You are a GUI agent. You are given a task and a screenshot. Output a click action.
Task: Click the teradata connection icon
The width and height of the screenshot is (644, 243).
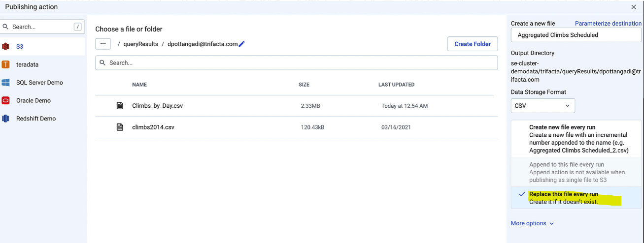(6, 64)
